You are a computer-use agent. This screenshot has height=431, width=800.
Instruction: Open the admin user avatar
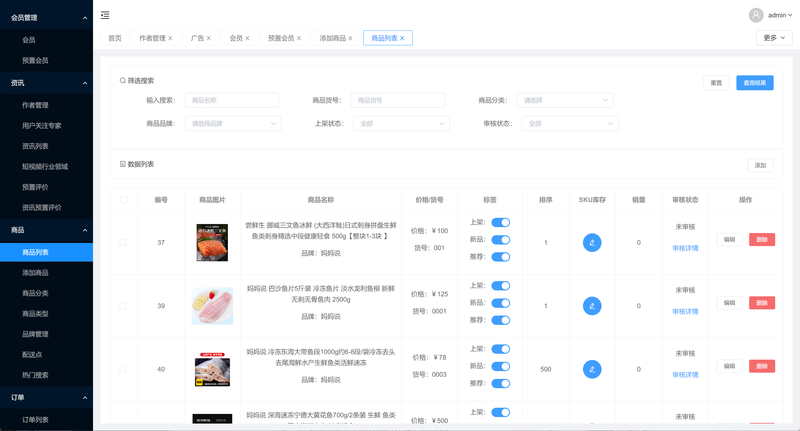(x=756, y=15)
